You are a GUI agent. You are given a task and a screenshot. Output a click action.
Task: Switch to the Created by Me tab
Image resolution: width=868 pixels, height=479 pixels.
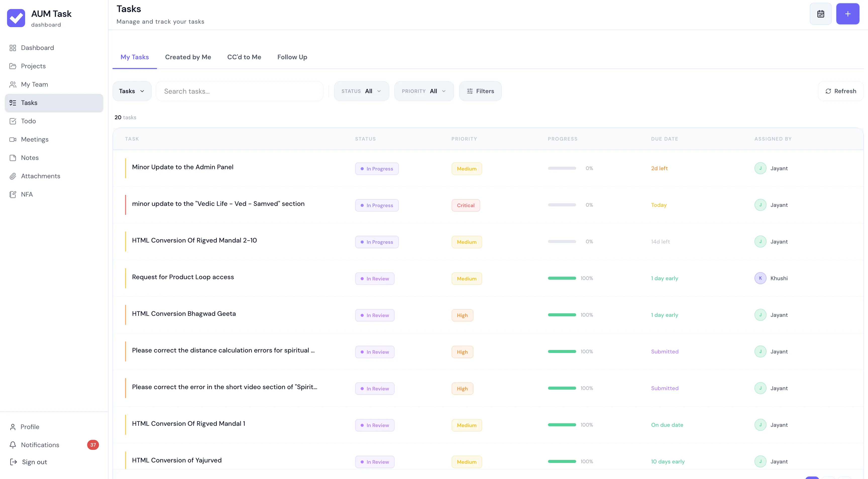click(188, 57)
